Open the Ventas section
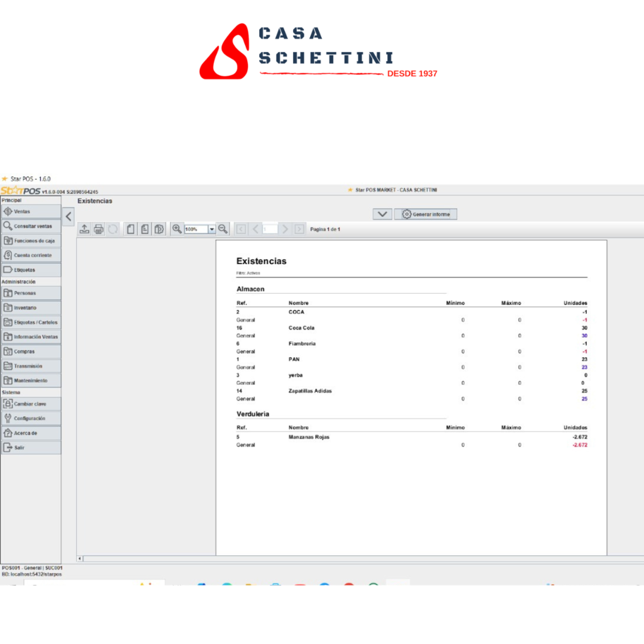Viewport: 644px width, 644px height. 31,211
